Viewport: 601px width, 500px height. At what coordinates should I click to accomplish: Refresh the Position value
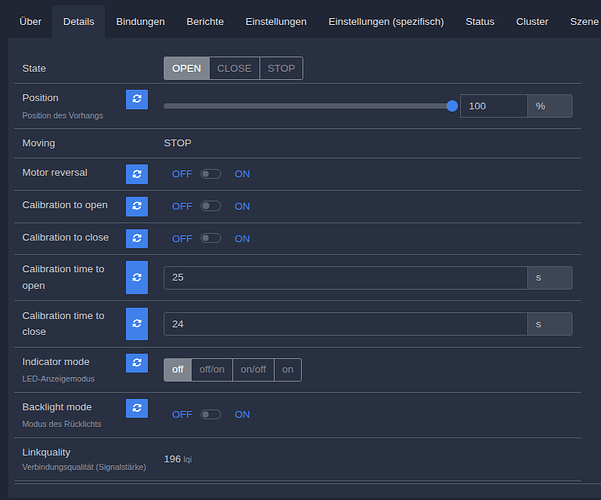(x=137, y=99)
